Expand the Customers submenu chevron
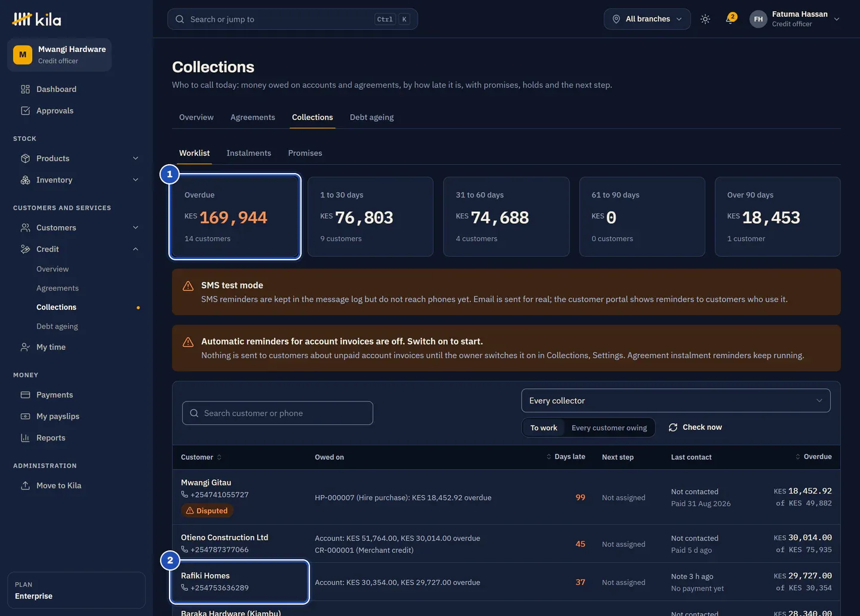This screenshot has height=616, width=860. [x=136, y=227]
